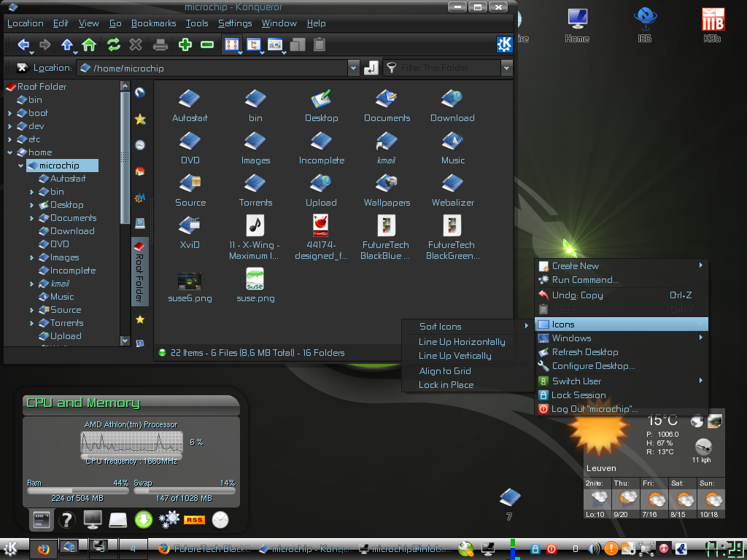Open the Bookmarks menu
The image size is (747, 560).
[153, 23]
